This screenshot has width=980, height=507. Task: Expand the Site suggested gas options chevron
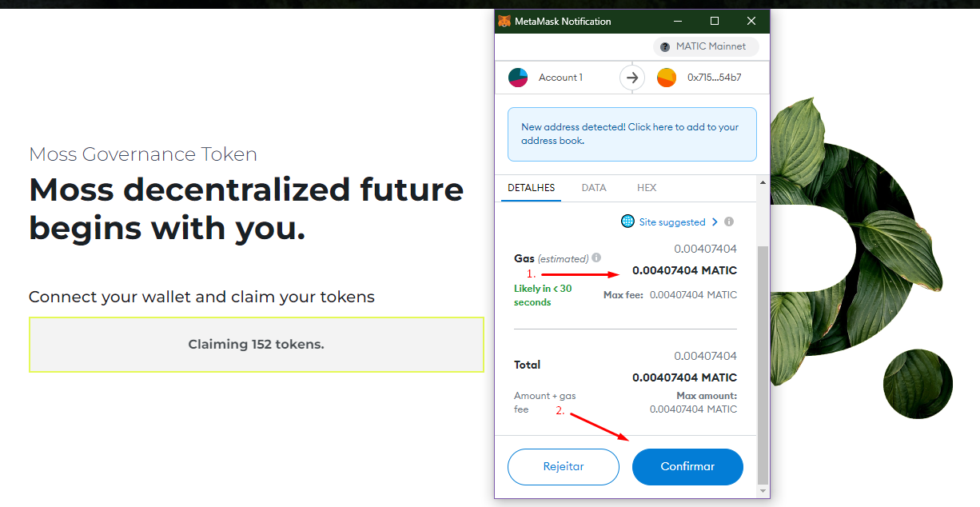715,222
